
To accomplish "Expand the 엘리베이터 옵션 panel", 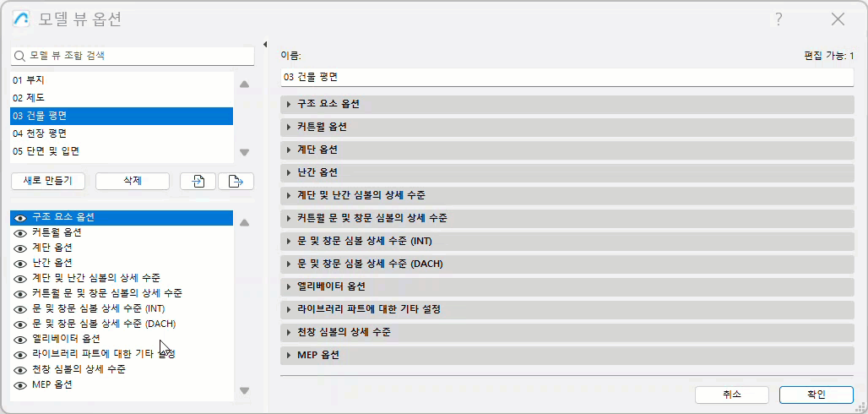I will (567, 286).
